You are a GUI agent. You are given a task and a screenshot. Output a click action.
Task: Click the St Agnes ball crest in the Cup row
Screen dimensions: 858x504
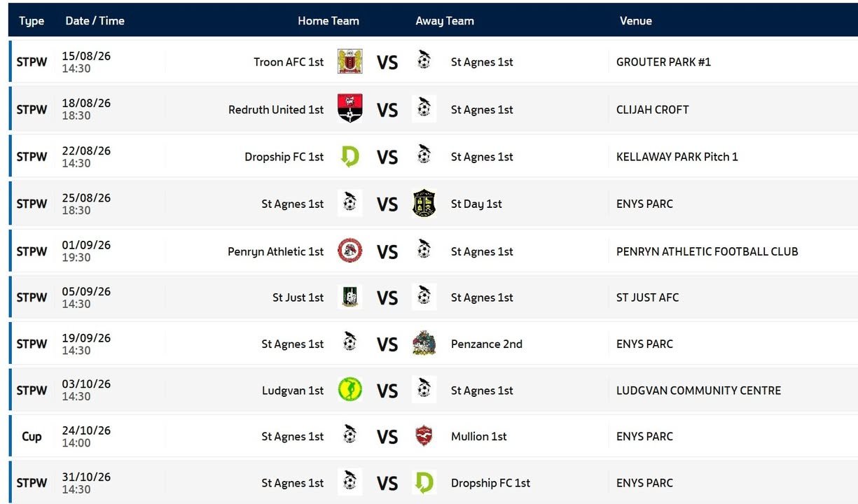pos(350,436)
